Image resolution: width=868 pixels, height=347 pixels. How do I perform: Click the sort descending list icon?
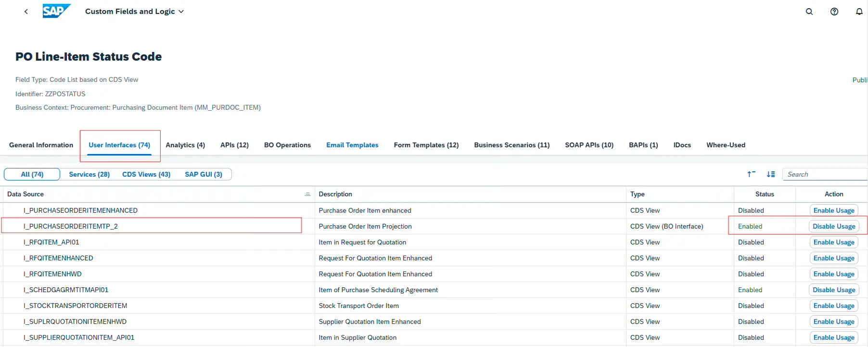coord(771,174)
